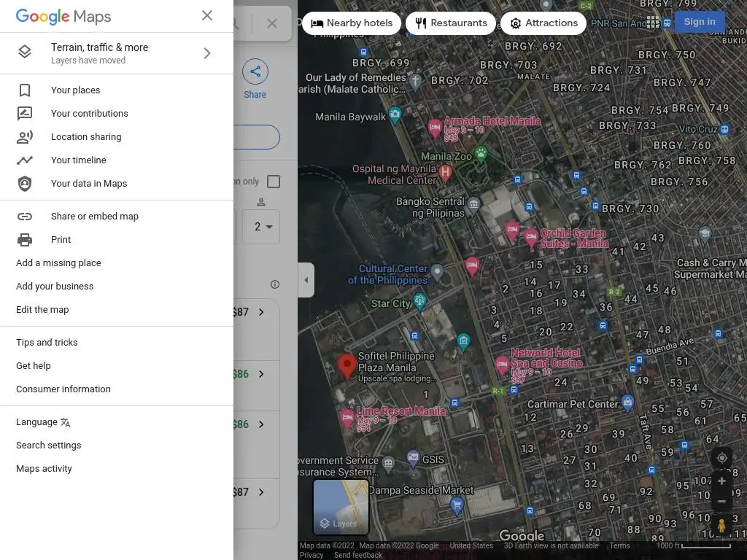Open Your data in Maps
Image resolution: width=747 pixels, height=560 pixels.
click(x=117, y=183)
